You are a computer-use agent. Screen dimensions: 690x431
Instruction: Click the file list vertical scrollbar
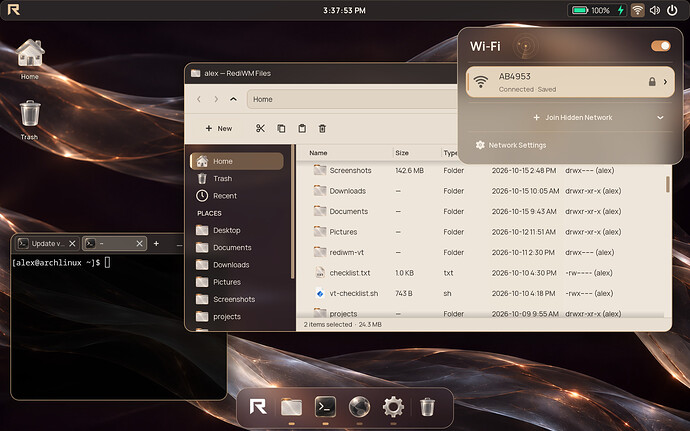(667, 184)
